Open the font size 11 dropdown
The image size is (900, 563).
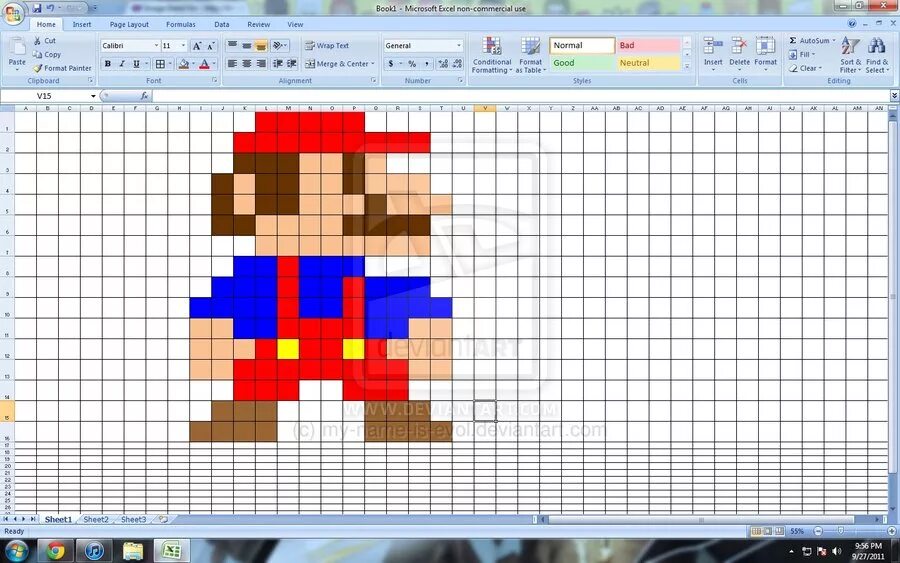click(183, 45)
